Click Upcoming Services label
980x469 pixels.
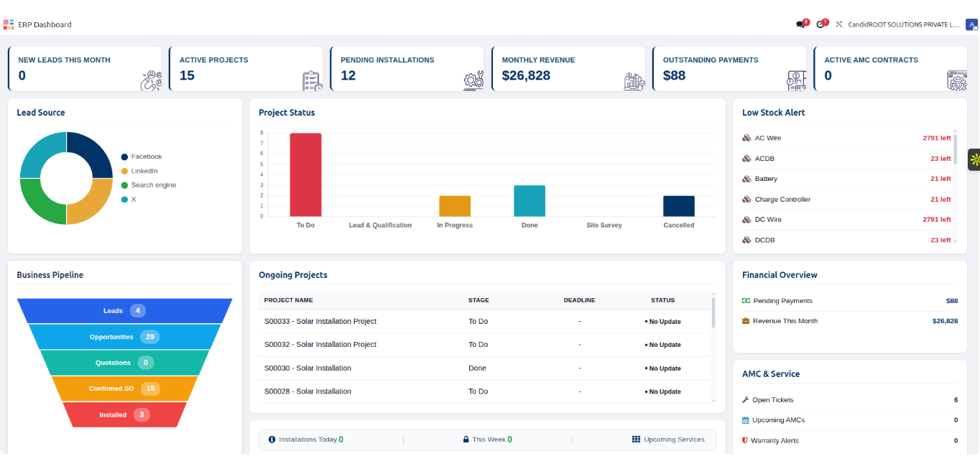pyautogui.click(x=674, y=440)
